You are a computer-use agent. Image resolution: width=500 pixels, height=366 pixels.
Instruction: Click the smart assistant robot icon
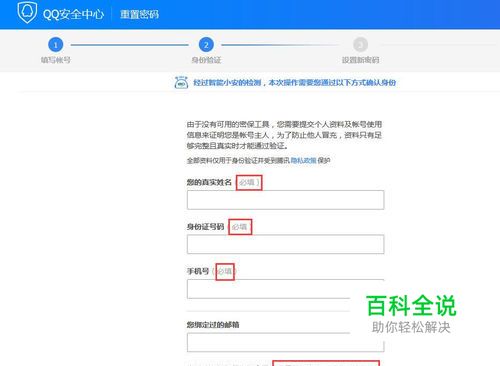pos(181,82)
